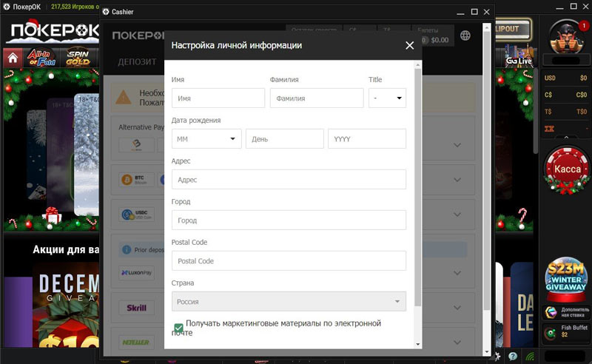
Task: Click the dialog's vertical scrollbar
Action: (417, 185)
